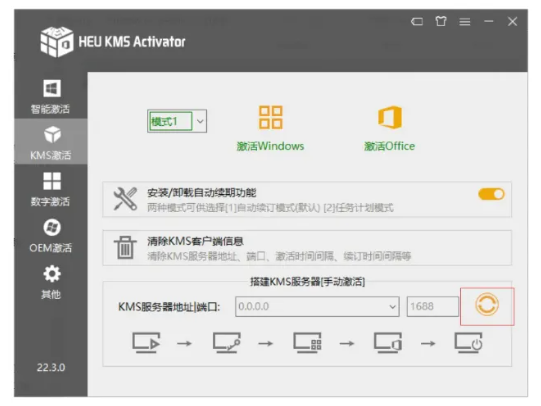Open 其他 settings gear in sidebar
Image resolution: width=541 pixels, height=406 pixels.
point(51,282)
